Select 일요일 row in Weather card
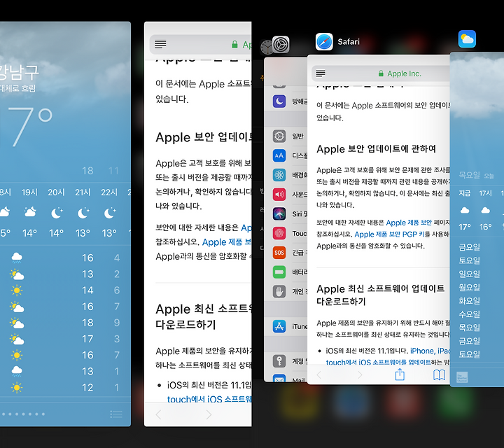Image resolution: width=504 pixels, height=448 pixels. 469,274
